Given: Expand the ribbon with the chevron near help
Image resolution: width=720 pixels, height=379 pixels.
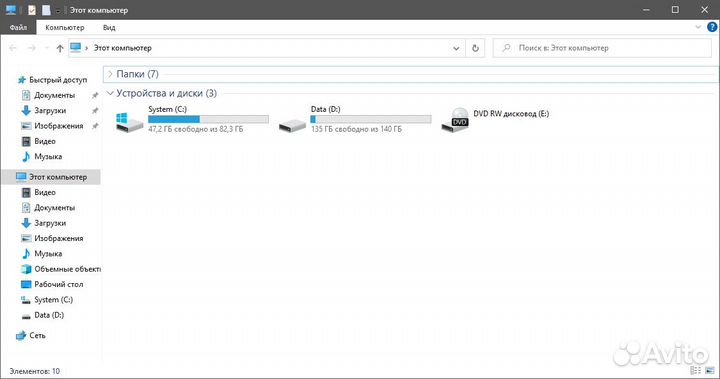Looking at the screenshot, I should pyautogui.click(x=698, y=27).
